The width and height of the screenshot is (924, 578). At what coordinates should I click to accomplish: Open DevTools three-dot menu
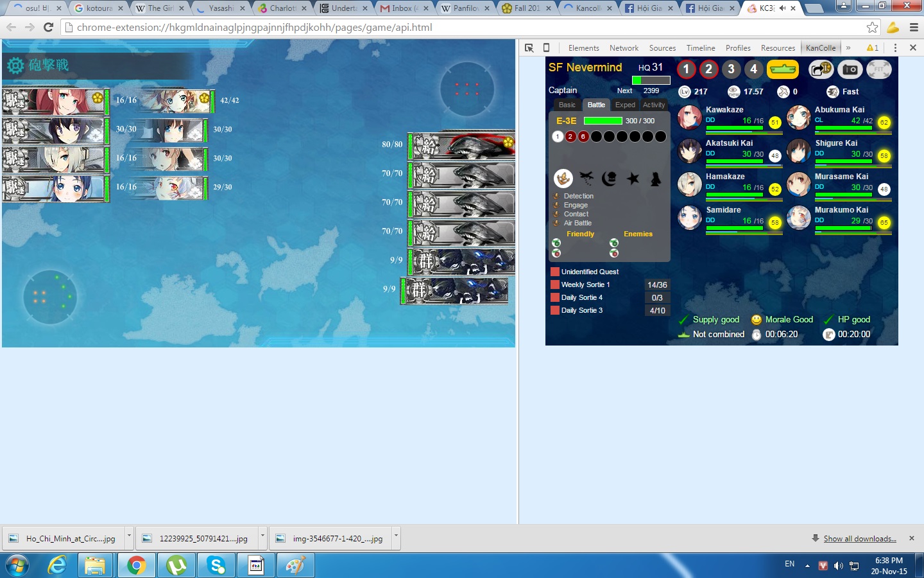click(895, 48)
